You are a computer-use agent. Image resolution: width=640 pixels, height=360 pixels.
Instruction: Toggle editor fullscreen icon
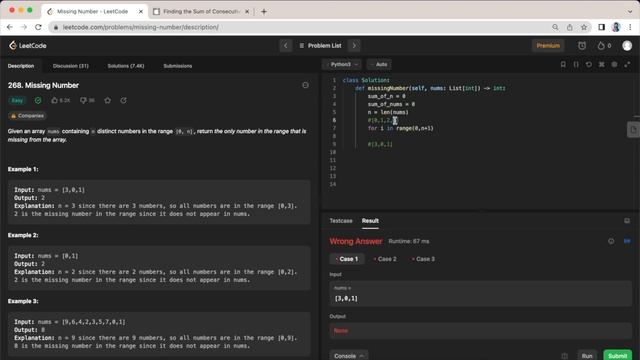tap(627, 64)
